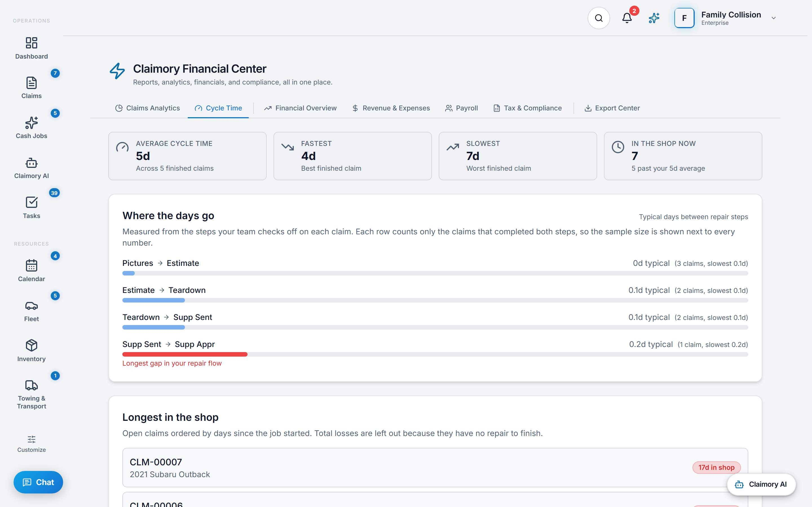Open Tasks checklist icon
The height and width of the screenshot is (507, 812).
[x=32, y=203]
